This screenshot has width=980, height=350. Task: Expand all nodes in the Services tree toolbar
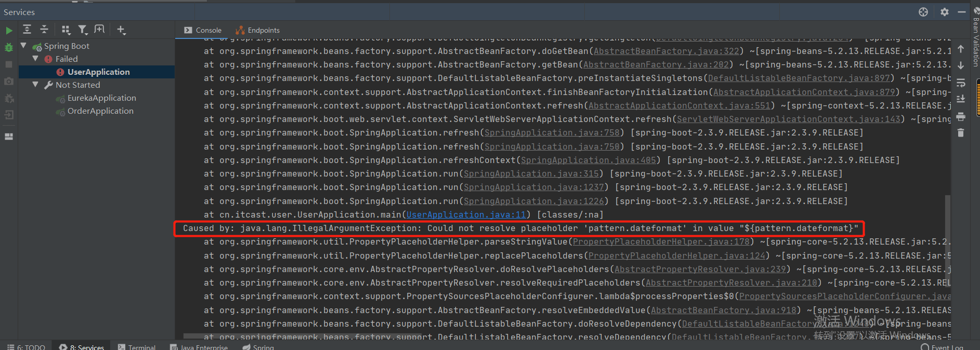point(27,30)
